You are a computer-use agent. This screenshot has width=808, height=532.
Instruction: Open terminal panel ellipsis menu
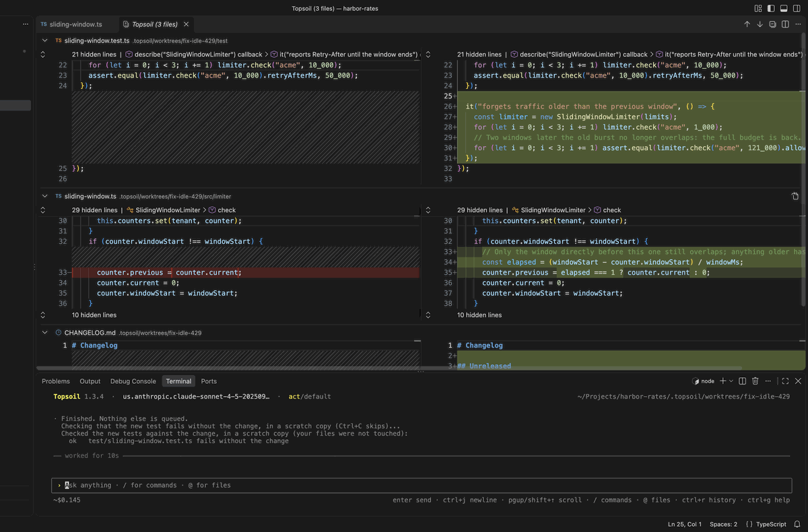click(768, 381)
